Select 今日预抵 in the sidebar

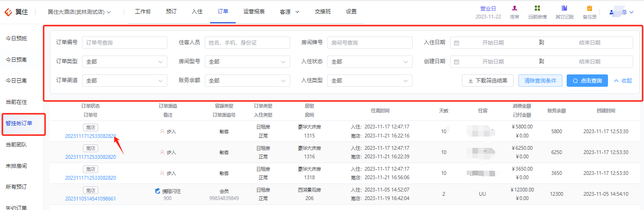[x=16, y=38]
